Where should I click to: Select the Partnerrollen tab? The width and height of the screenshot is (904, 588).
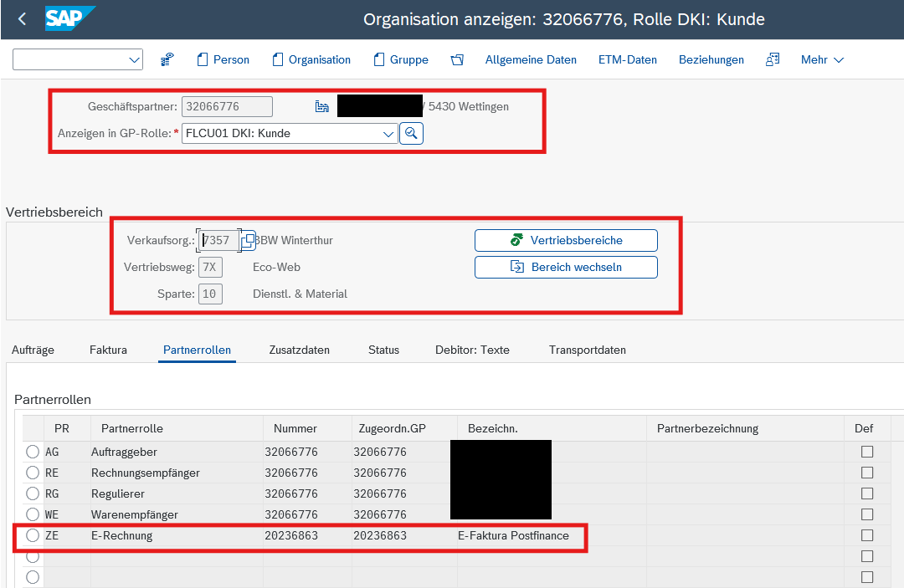point(197,350)
